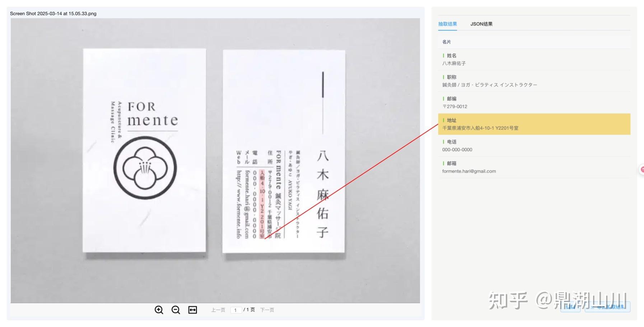This screenshot has width=644, height=327.
Task: Click the 名片 section header
Action: point(446,42)
